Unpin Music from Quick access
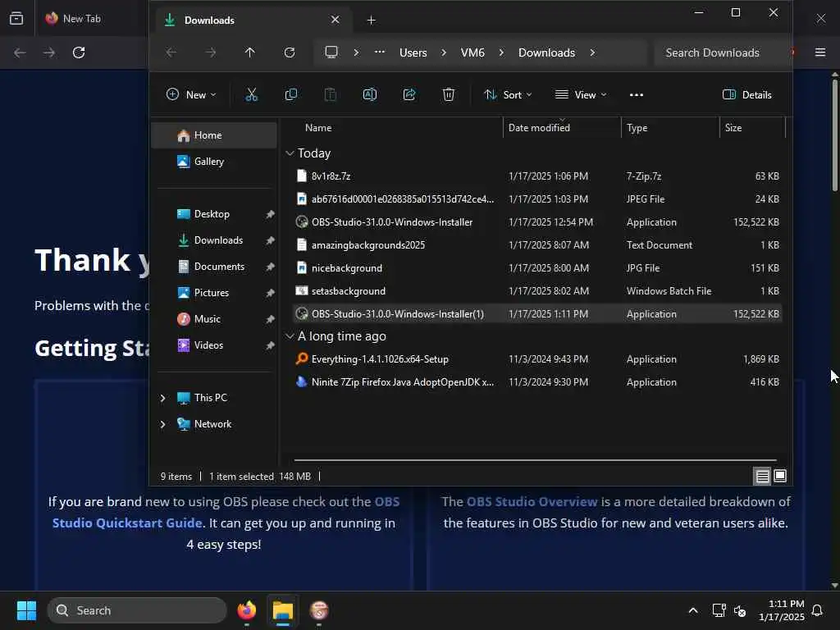This screenshot has height=630, width=840. (270, 319)
